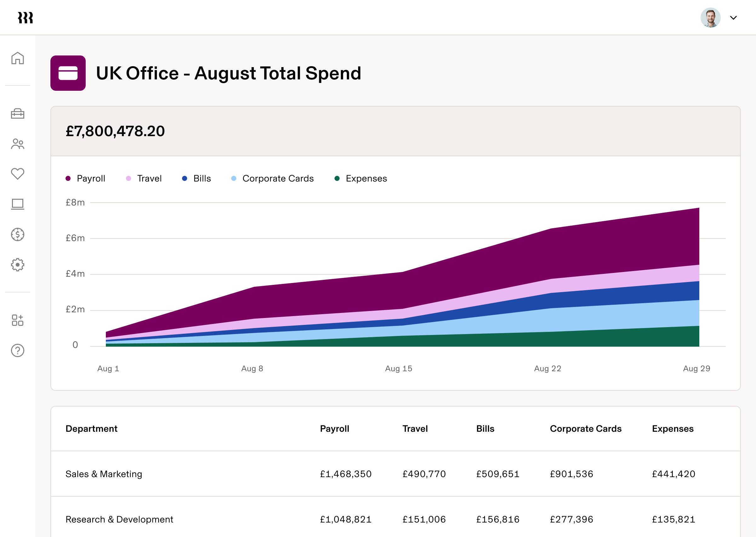Open the Home dashboard icon
Screen dimensions: 756x537
pyautogui.click(x=18, y=58)
